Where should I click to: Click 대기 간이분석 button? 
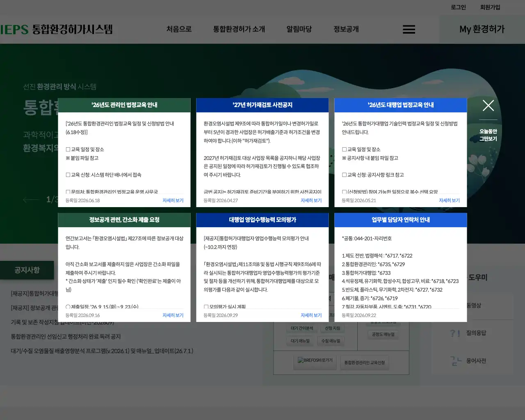tap(302, 328)
